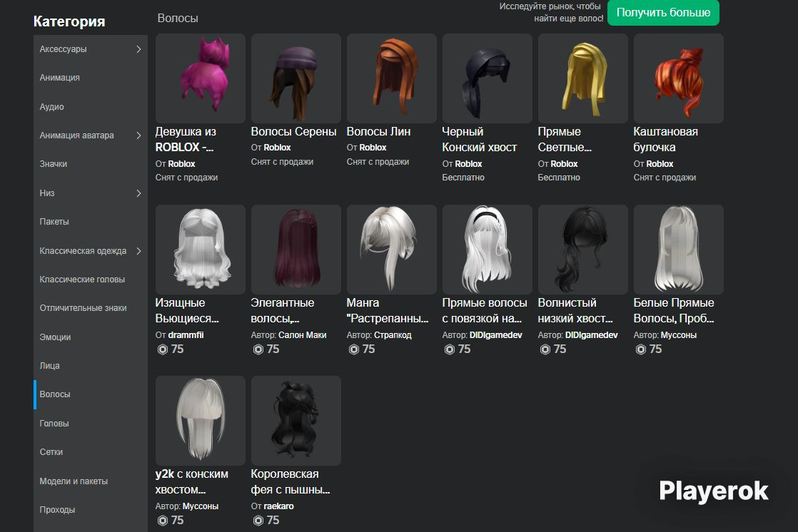Viewport: 798px width, 532px height.
Task: Click the Robux price icon under Элегантные волосы
Action: 258,349
